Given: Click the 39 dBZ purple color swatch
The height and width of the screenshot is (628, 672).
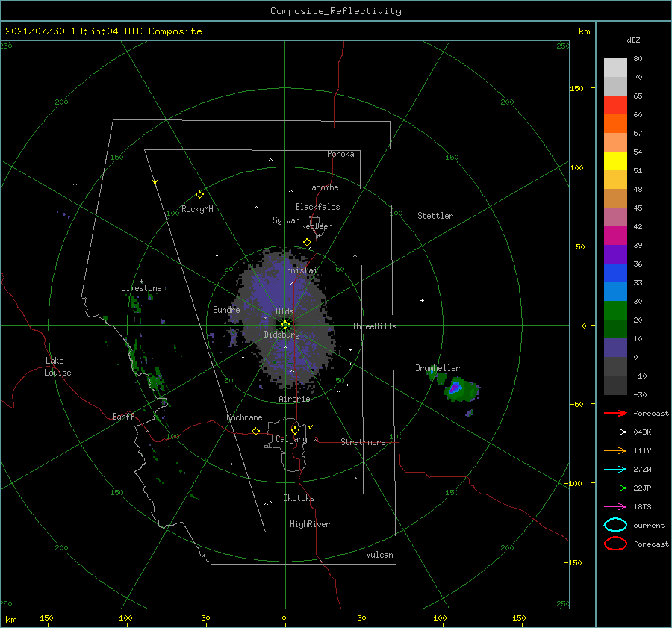Looking at the screenshot, I should click(x=615, y=254).
